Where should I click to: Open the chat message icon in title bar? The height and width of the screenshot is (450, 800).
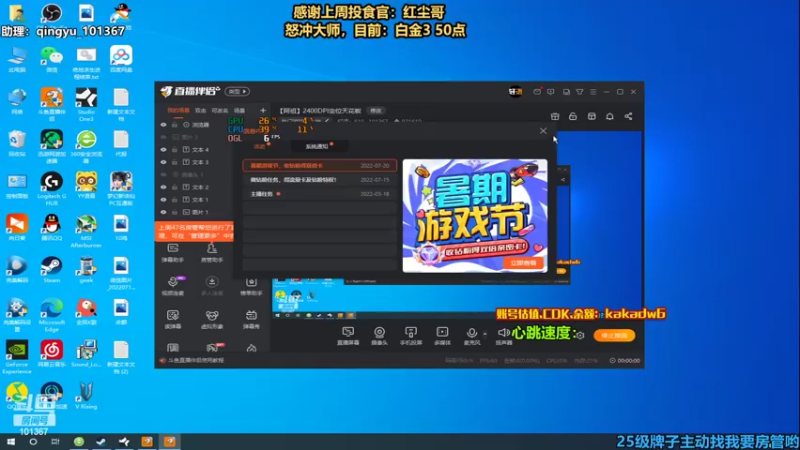click(551, 92)
